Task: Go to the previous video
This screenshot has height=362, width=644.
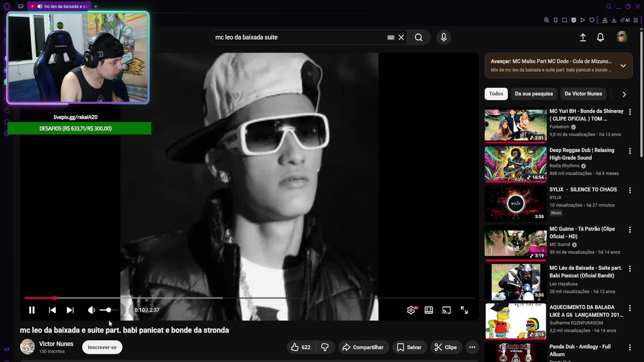Action: coord(52,310)
